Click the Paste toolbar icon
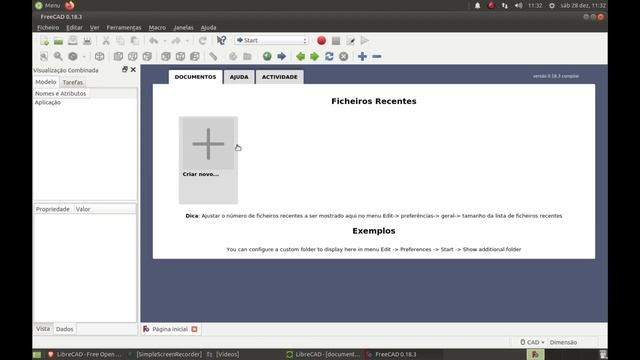 pos(135,41)
